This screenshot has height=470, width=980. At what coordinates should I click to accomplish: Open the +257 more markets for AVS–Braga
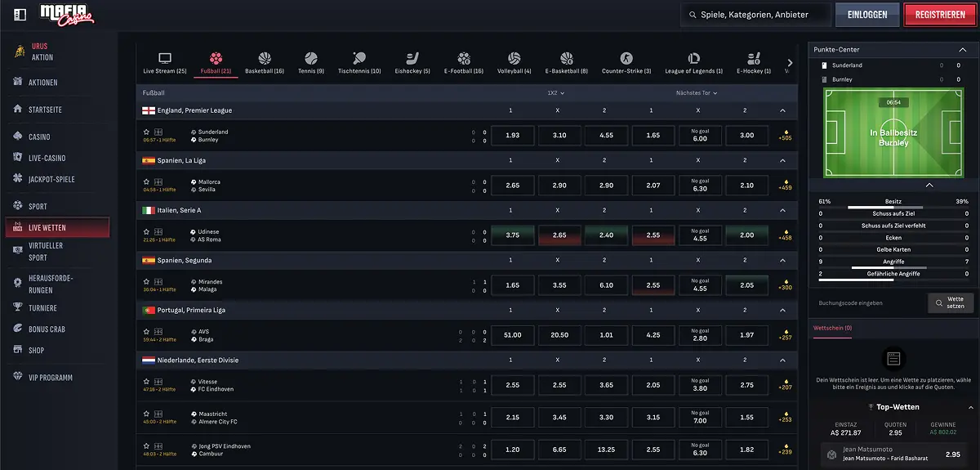coord(786,335)
